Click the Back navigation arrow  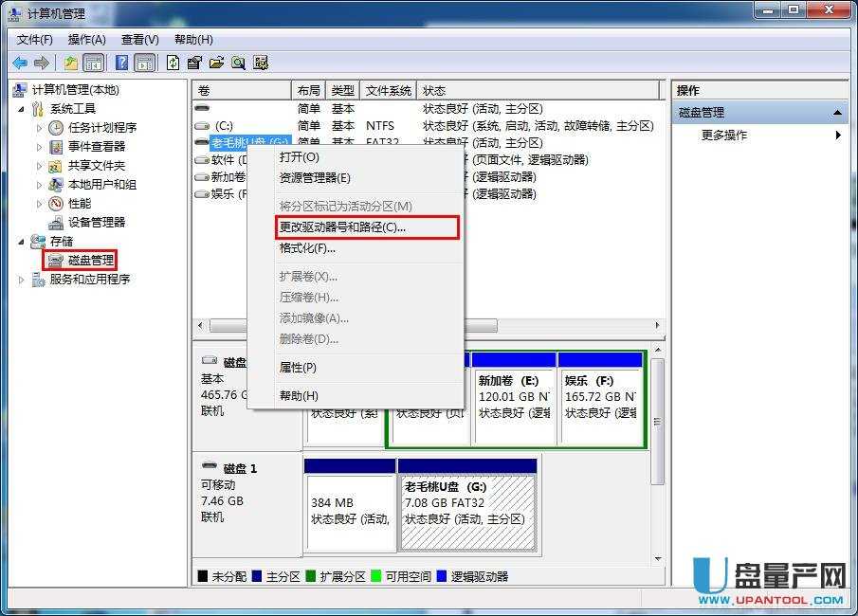[19, 63]
